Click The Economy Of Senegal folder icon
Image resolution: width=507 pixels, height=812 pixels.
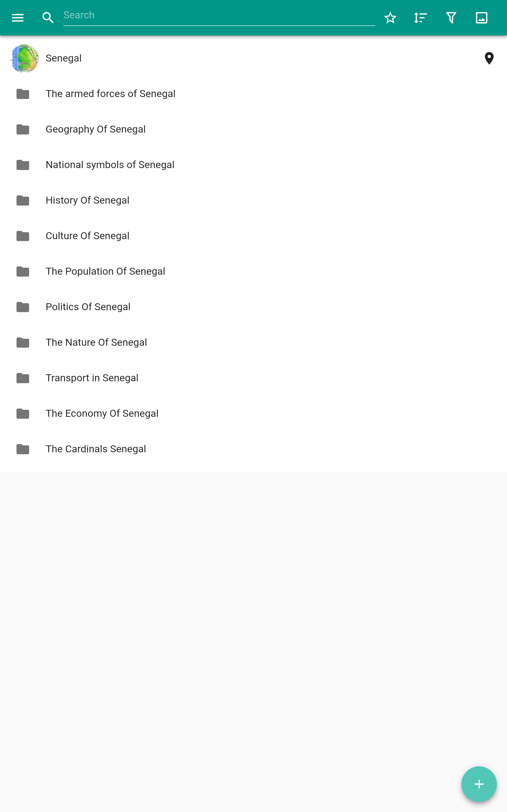click(x=23, y=414)
